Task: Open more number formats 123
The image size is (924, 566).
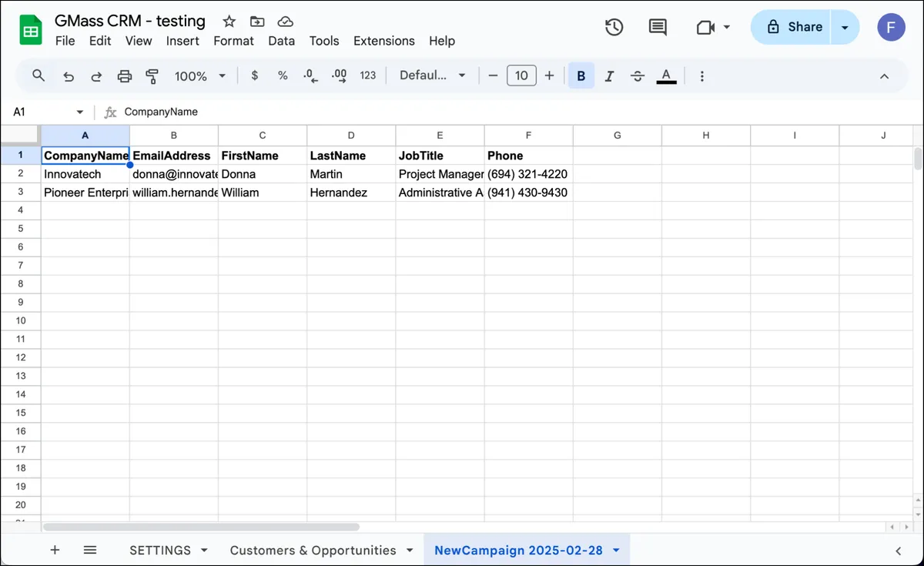Action: [368, 75]
